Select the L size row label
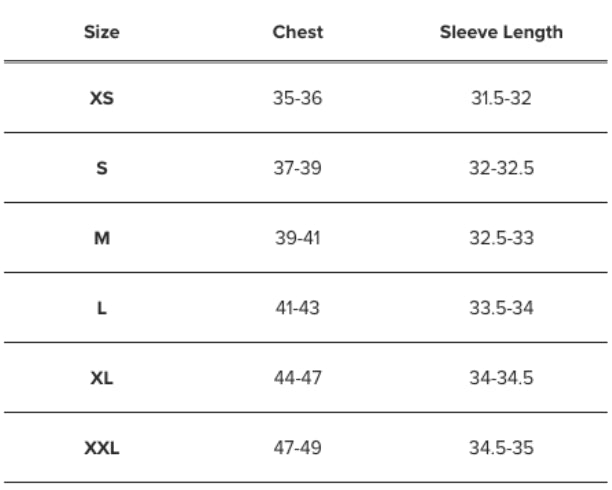Viewport: 612px width, 490px height. (102, 308)
